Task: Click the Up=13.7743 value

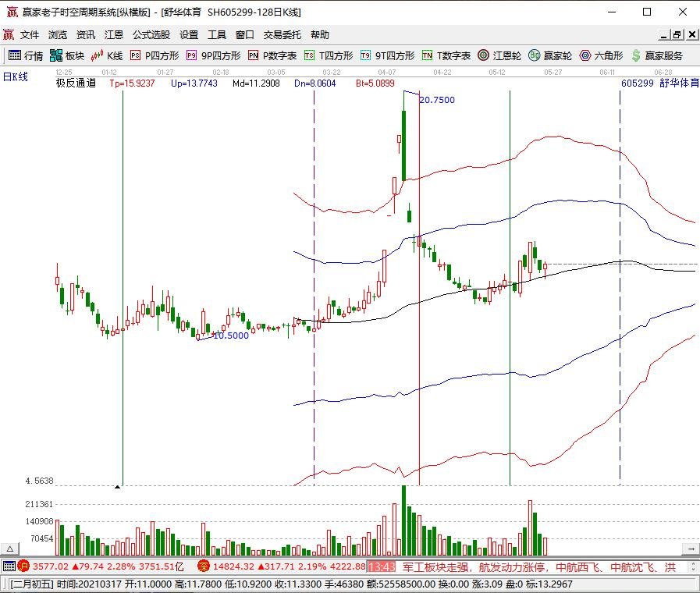Action: pyautogui.click(x=194, y=83)
